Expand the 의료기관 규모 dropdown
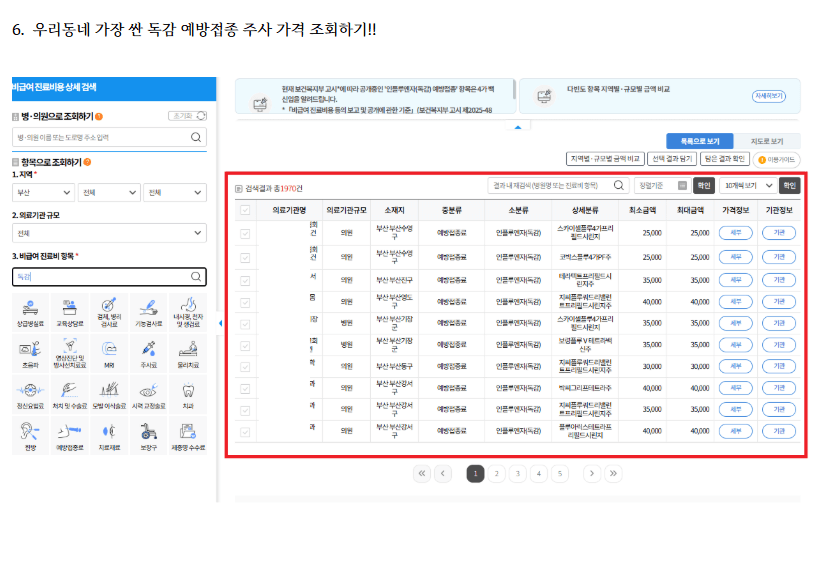This screenshot has height=588, width=828. tap(109, 233)
